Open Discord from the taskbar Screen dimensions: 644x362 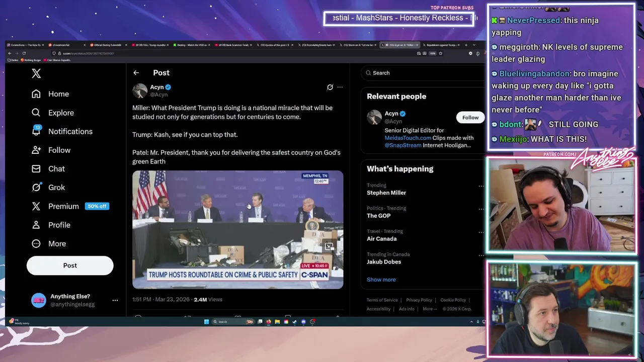(x=303, y=322)
